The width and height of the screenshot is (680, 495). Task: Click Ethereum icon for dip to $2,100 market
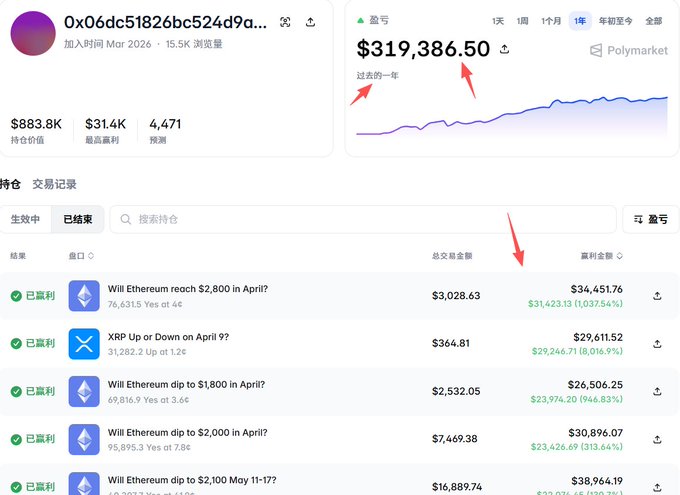coord(84,483)
